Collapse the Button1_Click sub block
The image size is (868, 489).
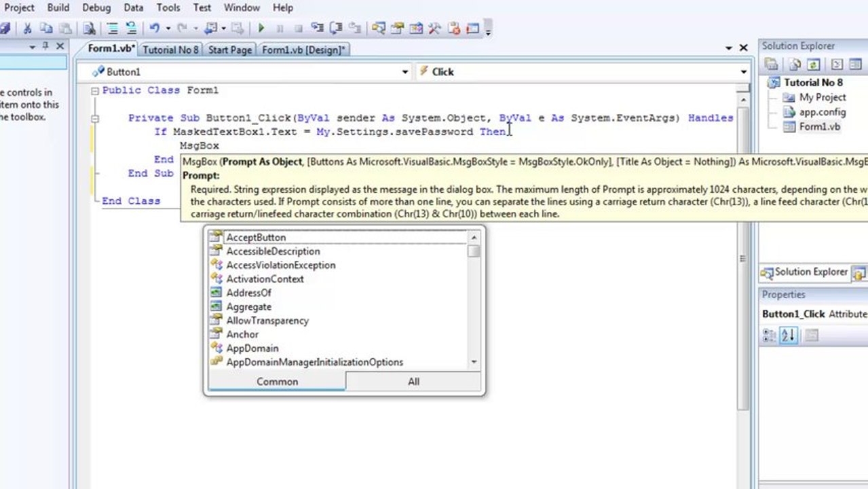(x=95, y=118)
